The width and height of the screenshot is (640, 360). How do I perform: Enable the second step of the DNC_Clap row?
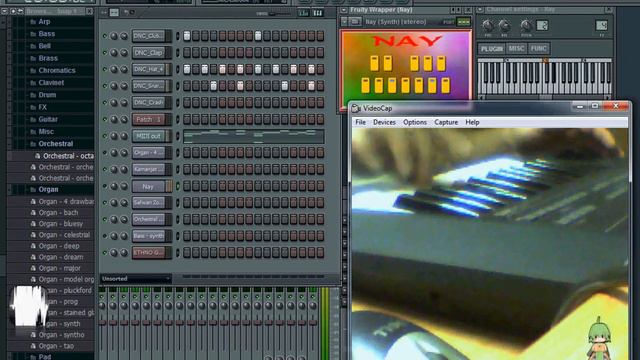[196, 53]
